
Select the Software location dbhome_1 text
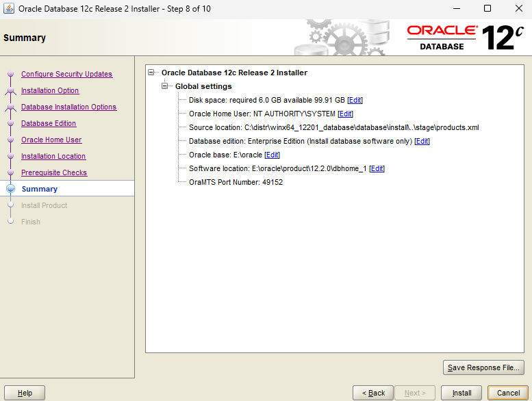point(278,168)
